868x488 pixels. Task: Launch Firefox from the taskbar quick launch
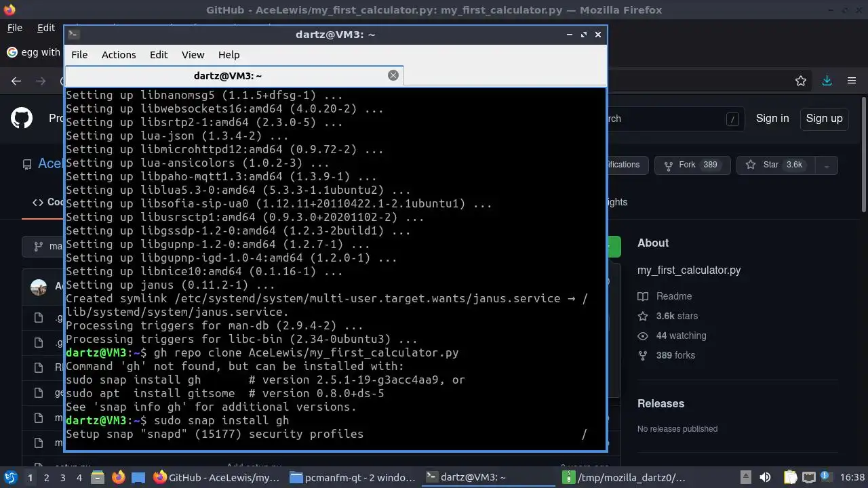click(x=118, y=478)
